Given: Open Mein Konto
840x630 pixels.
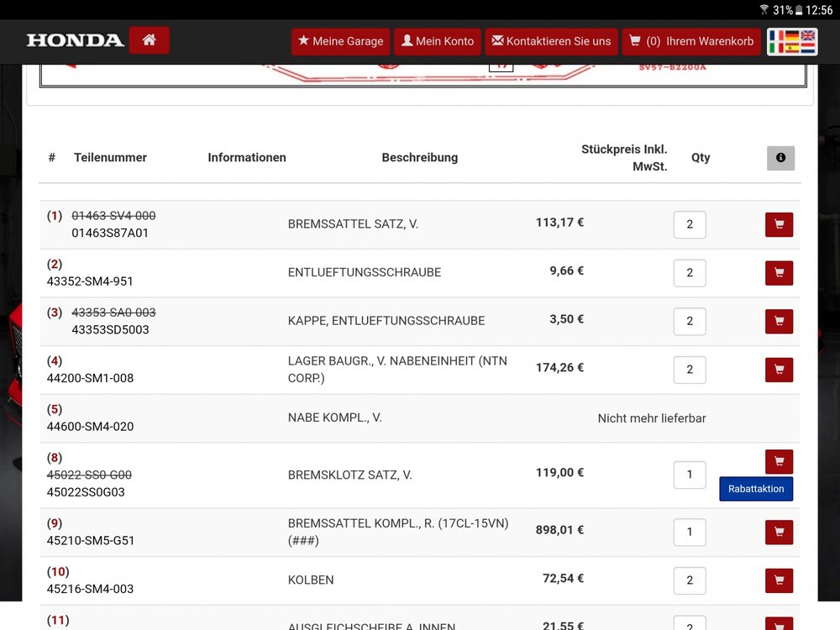Looking at the screenshot, I should [438, 41].
